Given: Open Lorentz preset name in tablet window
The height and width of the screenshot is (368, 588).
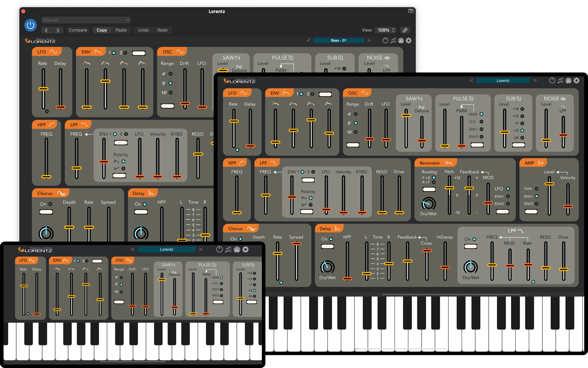Looking at the screenshot, I should pyautogui.click(x=503, y=80).
